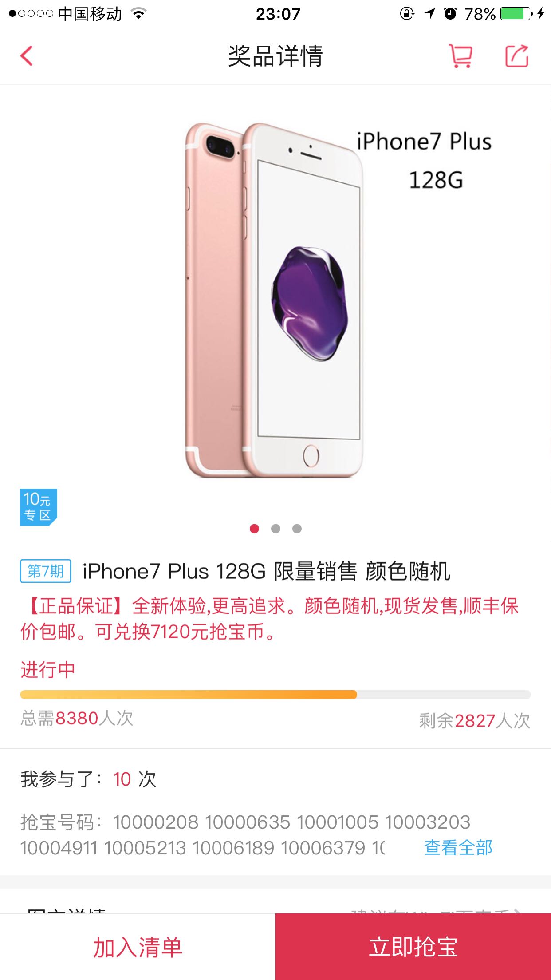
Task: Click the orange progress bar
Action: pos(275,695)
